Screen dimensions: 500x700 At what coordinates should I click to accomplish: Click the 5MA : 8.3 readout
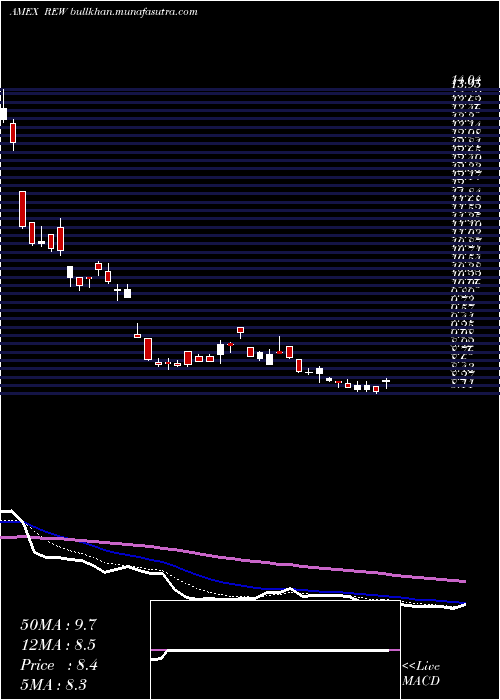(x=53, y=685)
